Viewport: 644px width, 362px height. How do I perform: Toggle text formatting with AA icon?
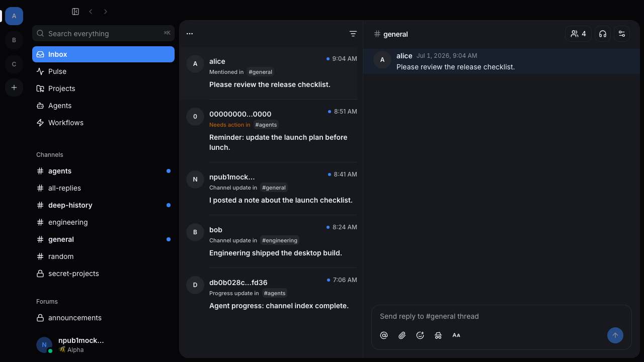click(x=456, y=335)
